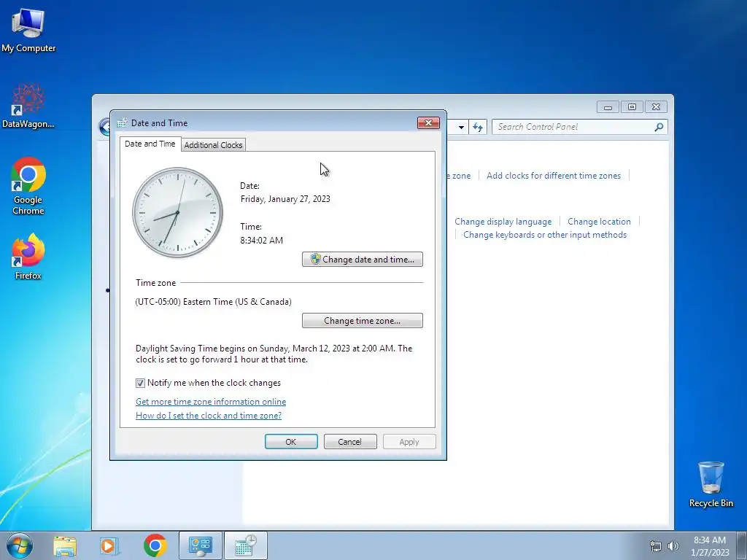Click Change location link
This screenshot has width=747, height=560.
point(600,222)
